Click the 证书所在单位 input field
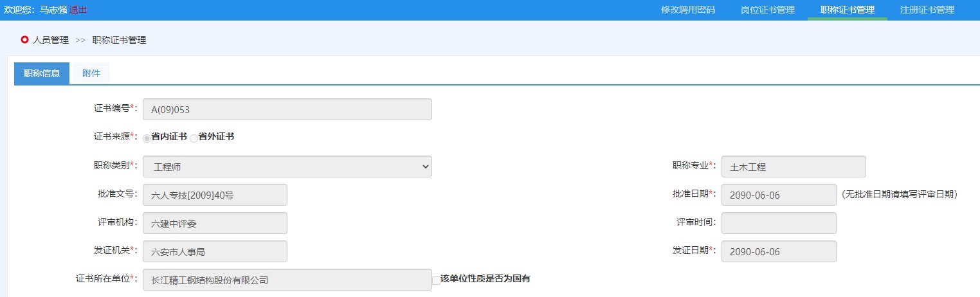 pyautogui.click(x=287, y=280)
